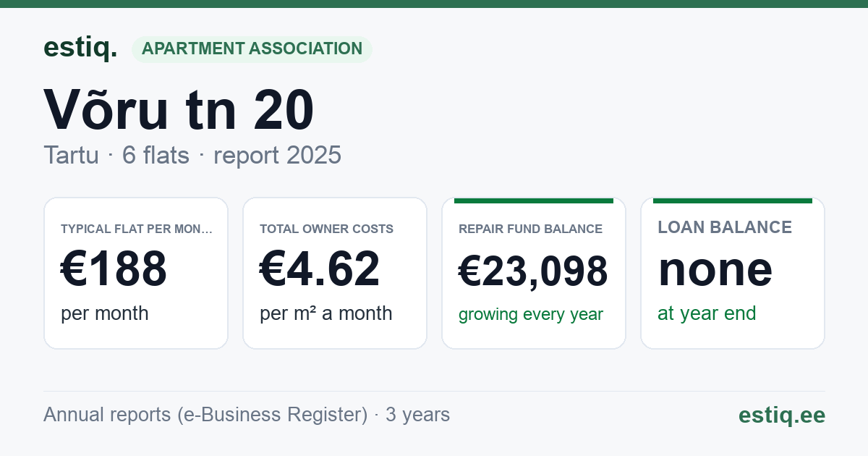Screen dimensions: 868x456
Task: Open the Repair fund balance card
Action: (534, 273)
